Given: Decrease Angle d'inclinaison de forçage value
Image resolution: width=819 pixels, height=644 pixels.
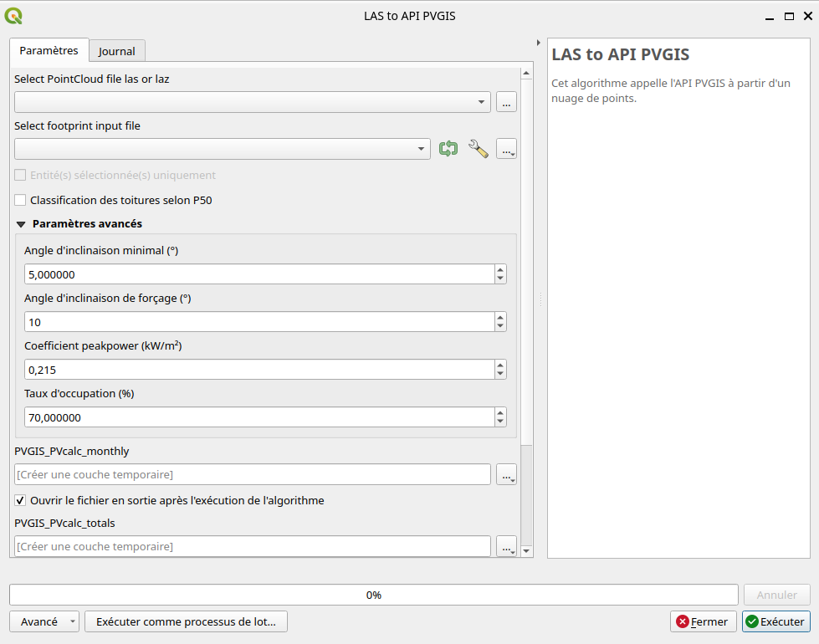Looking at the screenshot, I should tap(500, 326).
